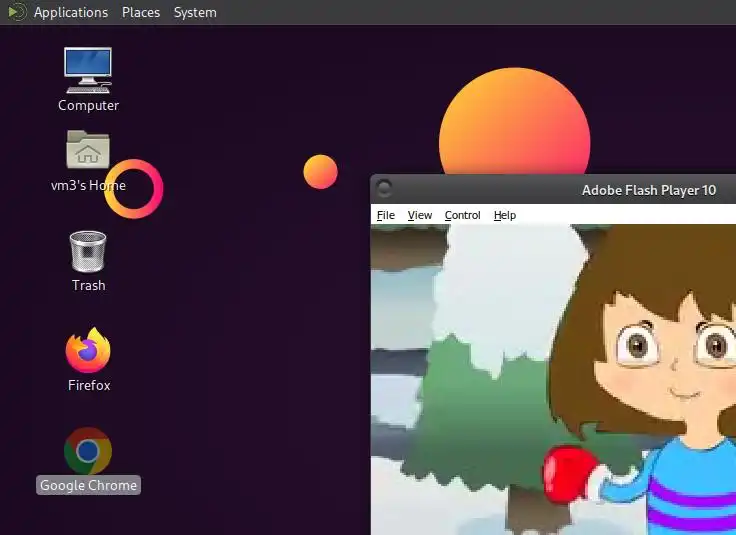Viewport: 736px width, 535px height.
Task: Open the Applications menu
Action: click(x=71, y=12)
